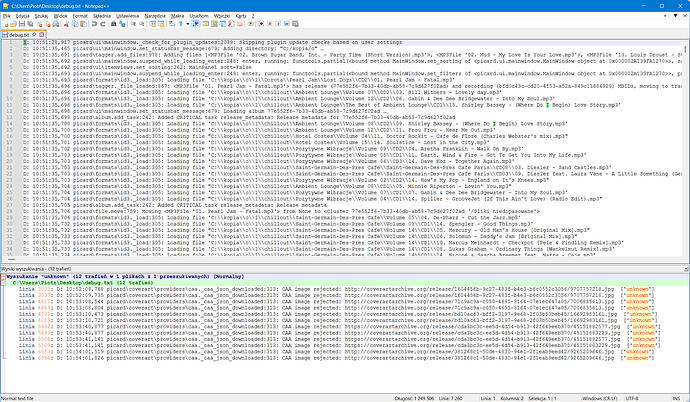The image size is (690, 402).
Task: Click the Print toolbar icon
Action: [56, 24]
